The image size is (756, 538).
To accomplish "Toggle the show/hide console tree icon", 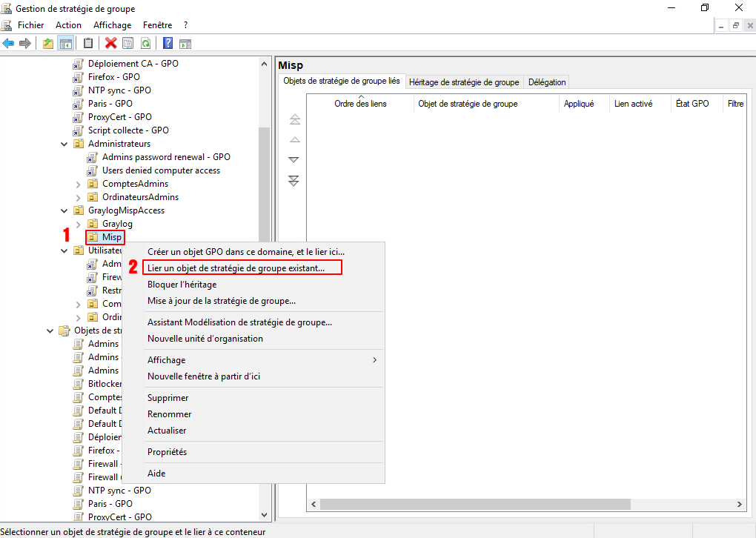I will click(x=65, y=43).
